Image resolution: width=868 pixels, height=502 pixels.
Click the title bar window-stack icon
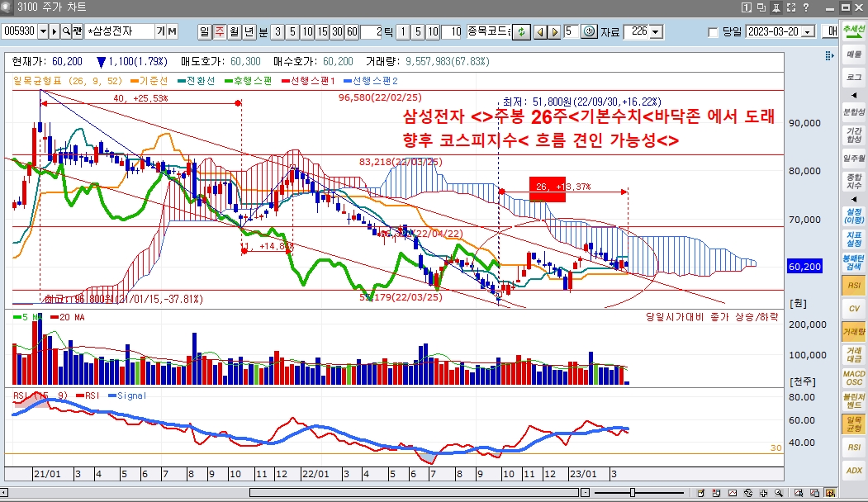761,7
